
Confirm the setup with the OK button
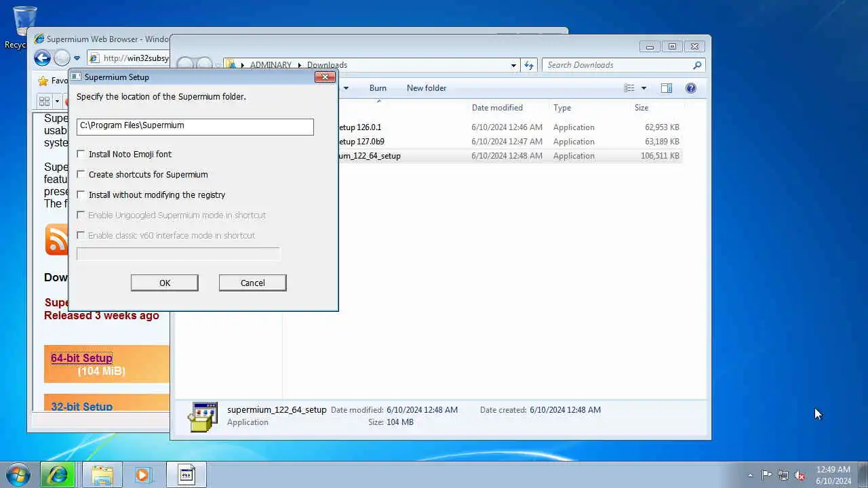coord(165,283)
